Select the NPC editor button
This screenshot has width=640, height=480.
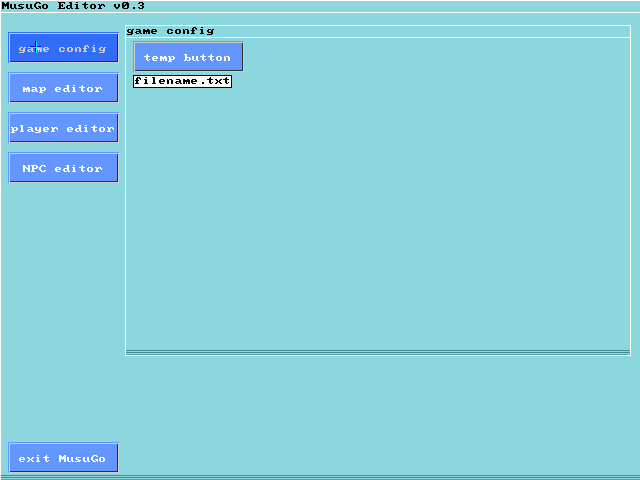click(x=63, y=168)
